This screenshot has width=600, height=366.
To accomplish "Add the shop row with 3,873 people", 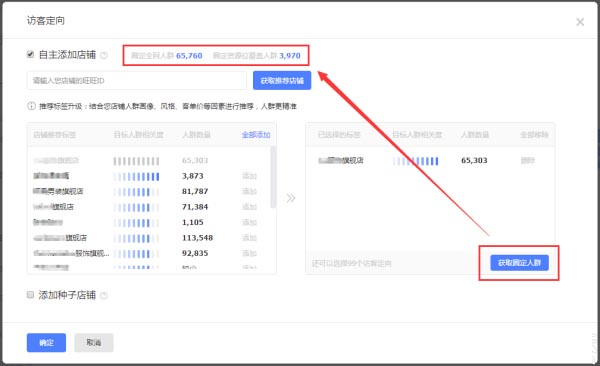I will click(249, 176).
